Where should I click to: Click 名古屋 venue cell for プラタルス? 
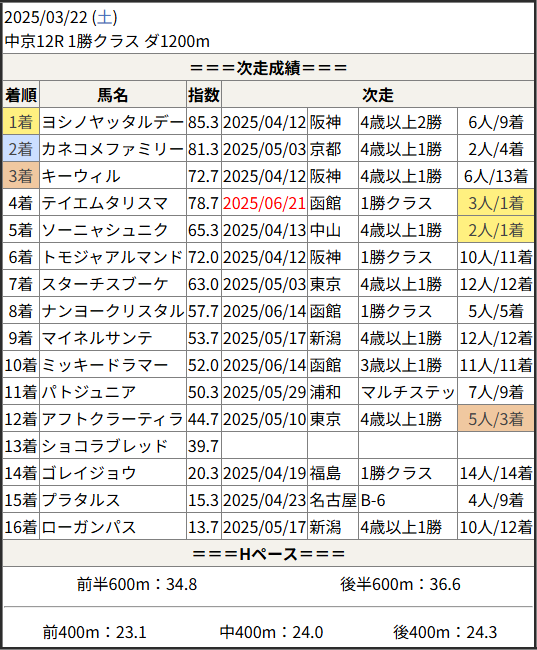(333, 500)
